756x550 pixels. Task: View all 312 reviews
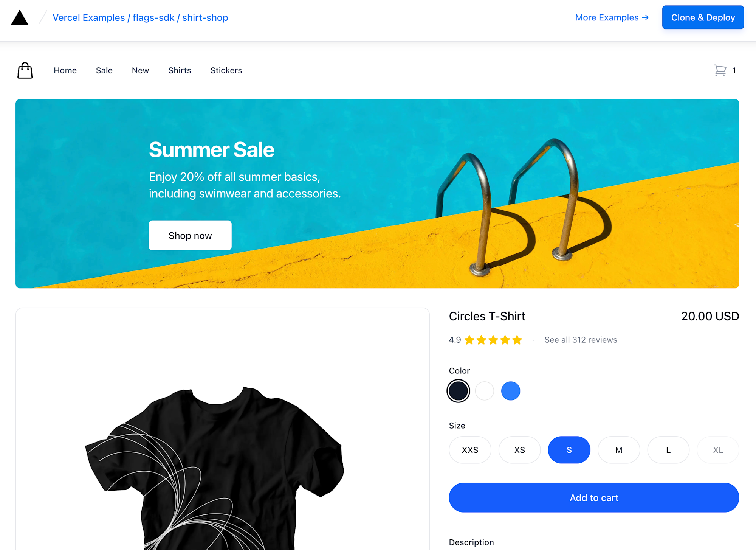click(x=581, y=340)
